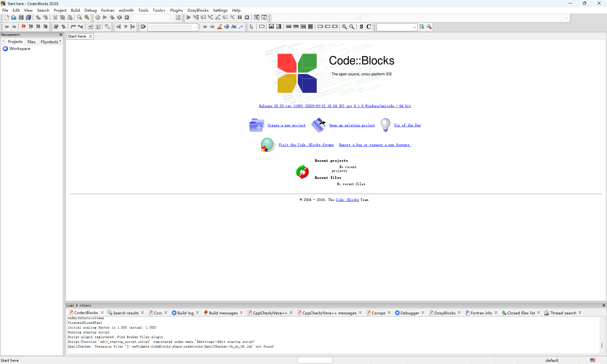Screen dimensions: 607x364
Task: Toggle the regular expression .* option
Action: point(241,27)
